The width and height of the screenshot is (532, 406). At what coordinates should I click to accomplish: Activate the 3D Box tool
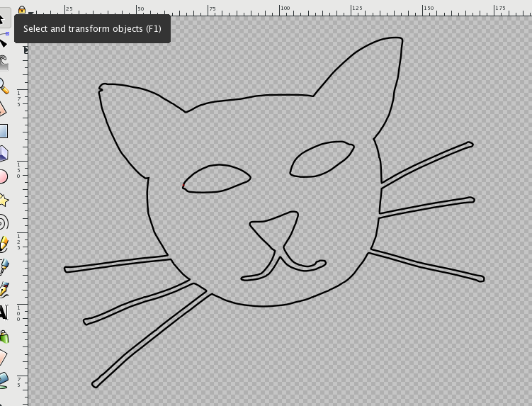coord(3,153)
